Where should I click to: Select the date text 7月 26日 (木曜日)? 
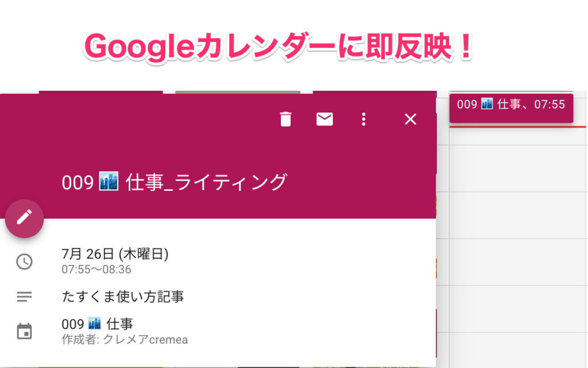pos(115,254)
